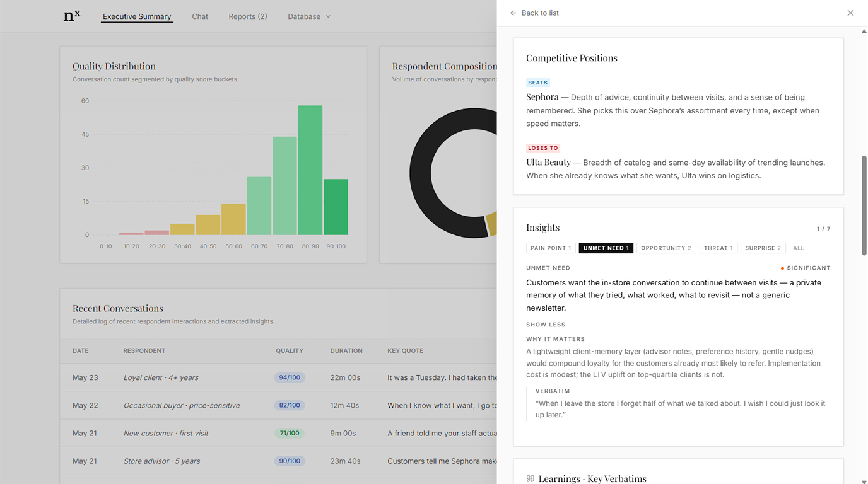868x484 pixels.
Task: Click the Sephora competitor name
Action: tap(542, 97)
